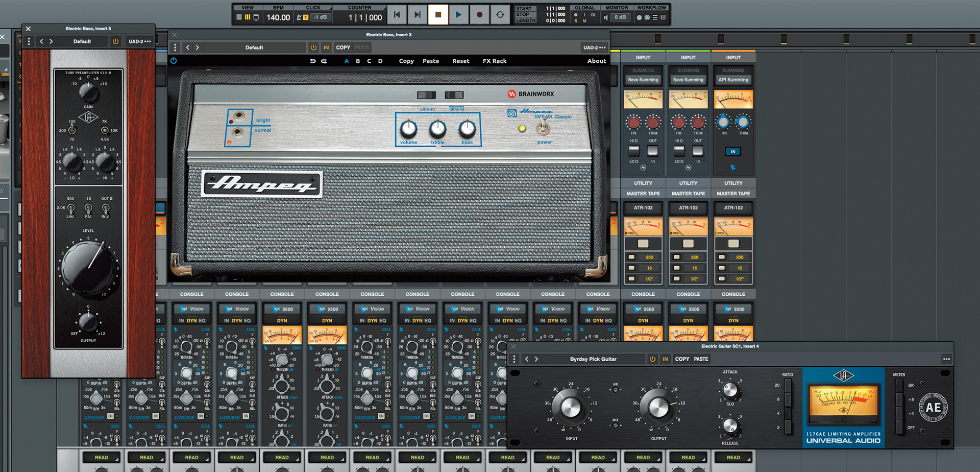Open the Default preset selector in Insert 3
This screenshot has height=472, width=980.
[254, 48]
